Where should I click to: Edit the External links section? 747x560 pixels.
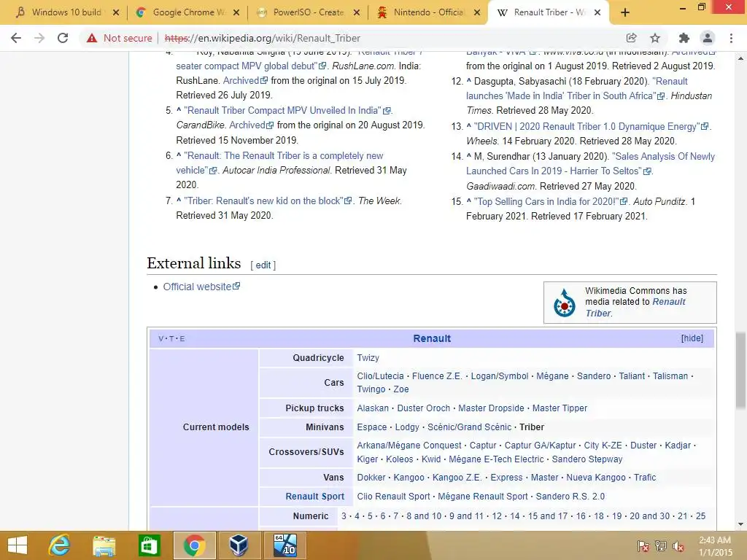click(x=263, y=265)
